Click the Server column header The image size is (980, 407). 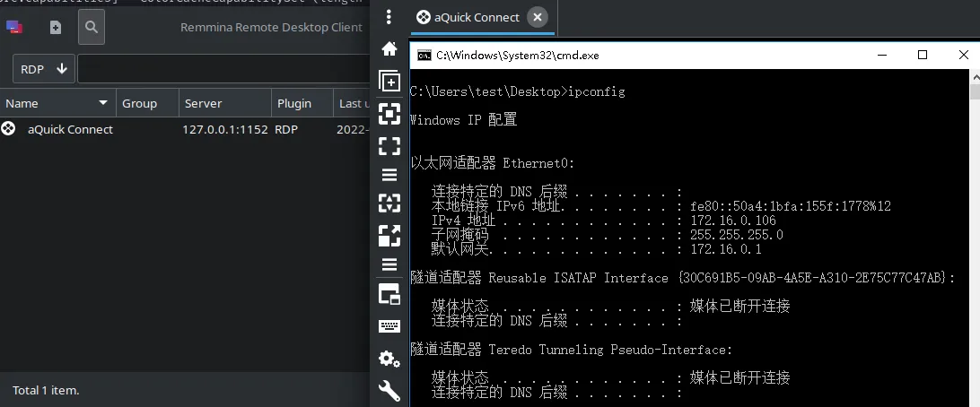223,104
